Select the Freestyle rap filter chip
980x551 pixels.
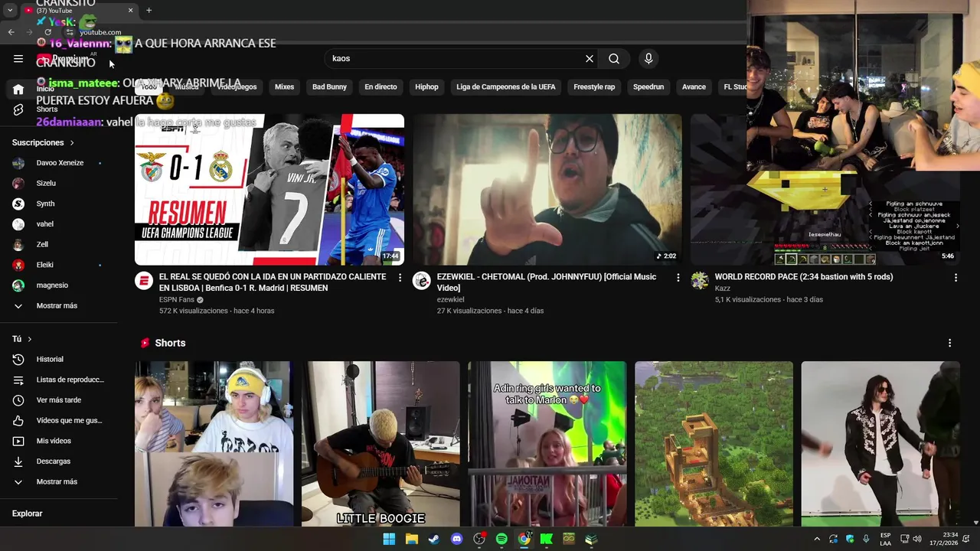point(594,86)
